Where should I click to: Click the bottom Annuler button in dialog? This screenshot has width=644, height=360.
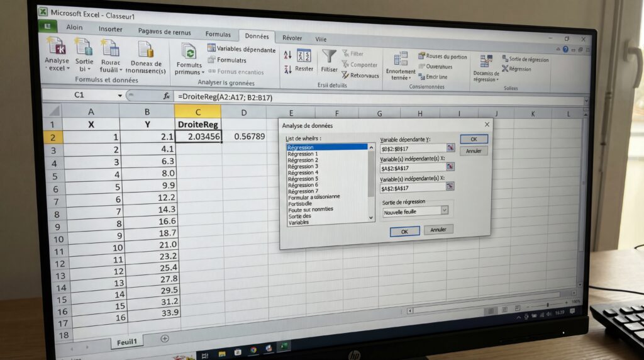pyautogui.click(x=438, y=230)
